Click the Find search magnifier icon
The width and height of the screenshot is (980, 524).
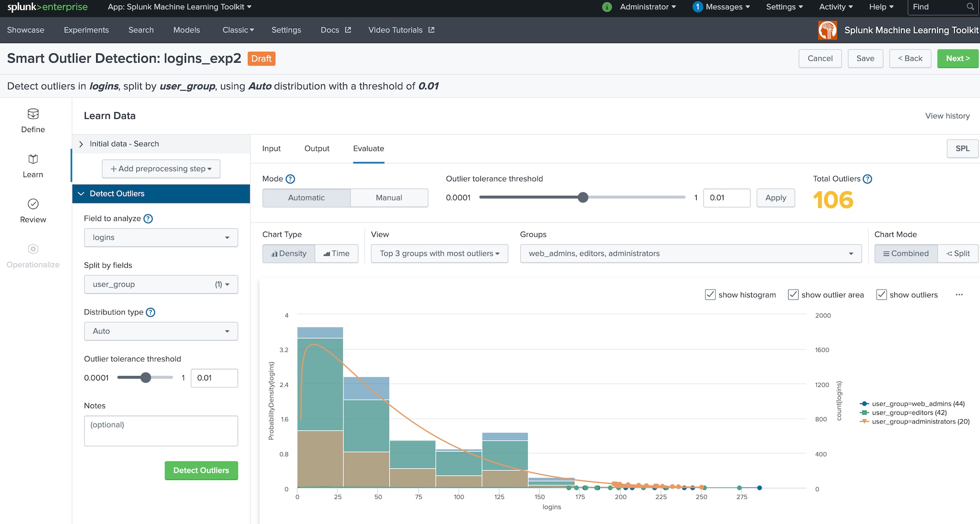tap(970, 7)
